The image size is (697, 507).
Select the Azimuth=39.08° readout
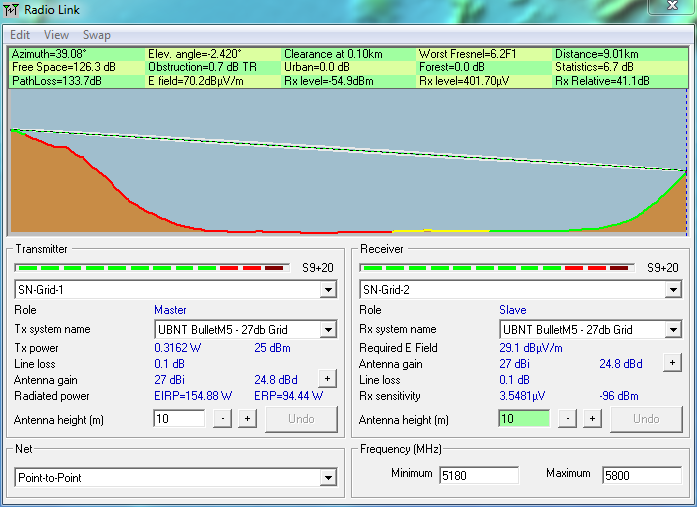tap(49, 54)
